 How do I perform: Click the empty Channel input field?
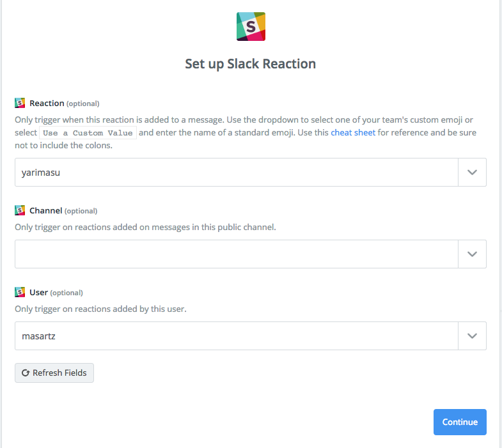236,254
